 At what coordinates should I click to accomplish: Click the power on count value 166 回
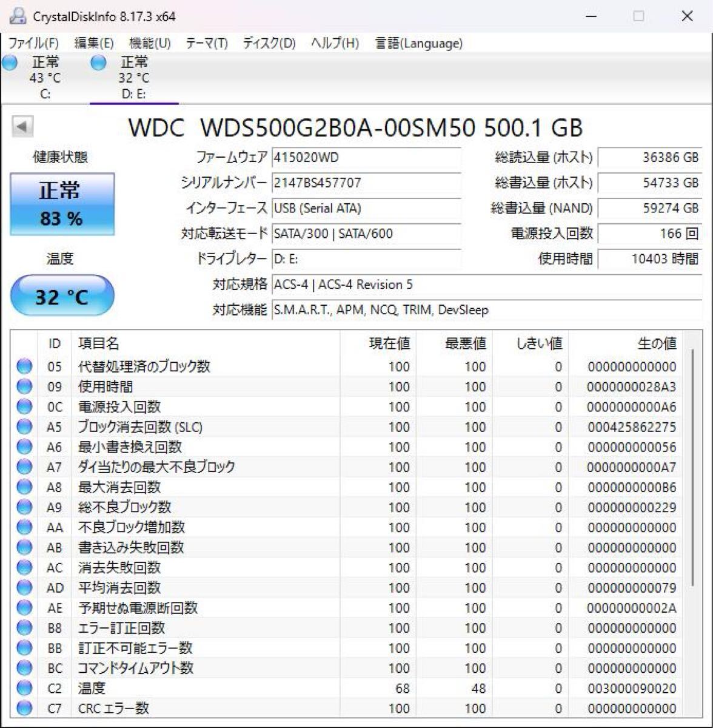[651, 234]
